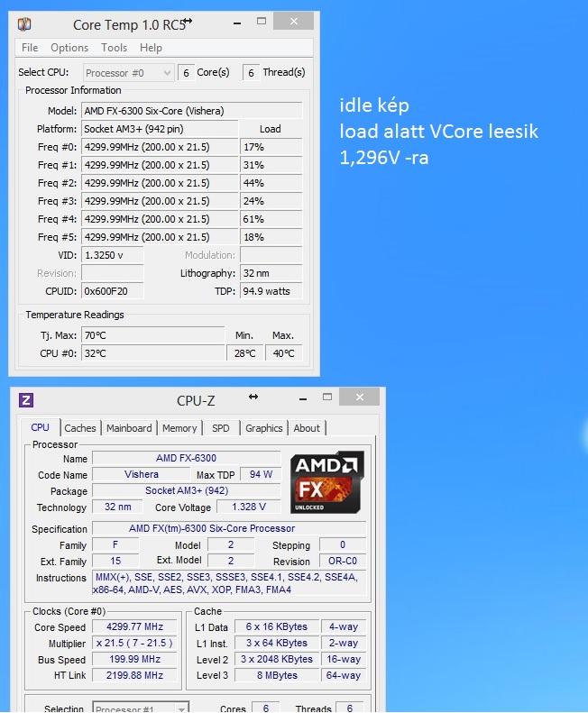Click the Freq #0 frequency value
This screenshot has width=588, height=713.
[x=160, y=147]
